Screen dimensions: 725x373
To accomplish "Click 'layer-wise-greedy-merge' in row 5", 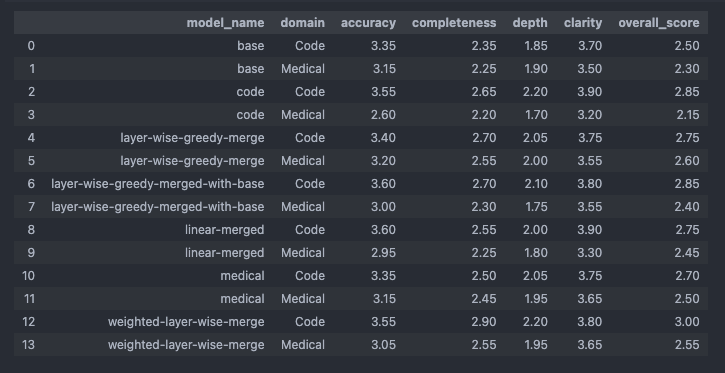I will pyautogui.click(x=192, y=161).
